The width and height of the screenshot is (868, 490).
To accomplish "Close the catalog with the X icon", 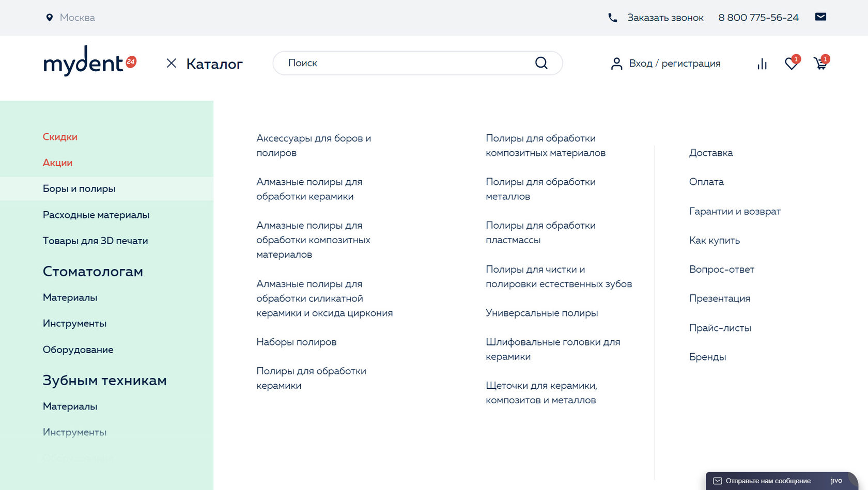I will 172,64.
